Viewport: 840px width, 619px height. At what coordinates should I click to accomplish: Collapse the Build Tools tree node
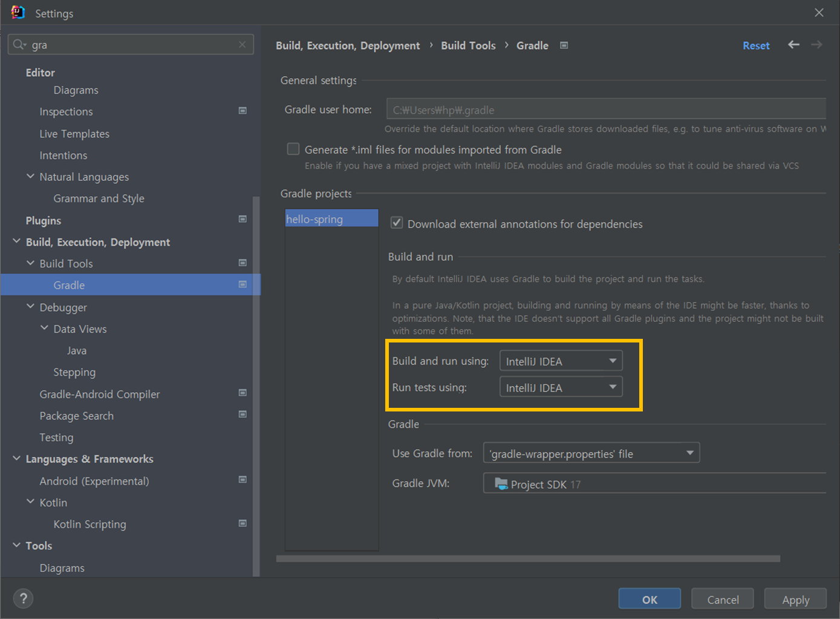coord(30,263)
